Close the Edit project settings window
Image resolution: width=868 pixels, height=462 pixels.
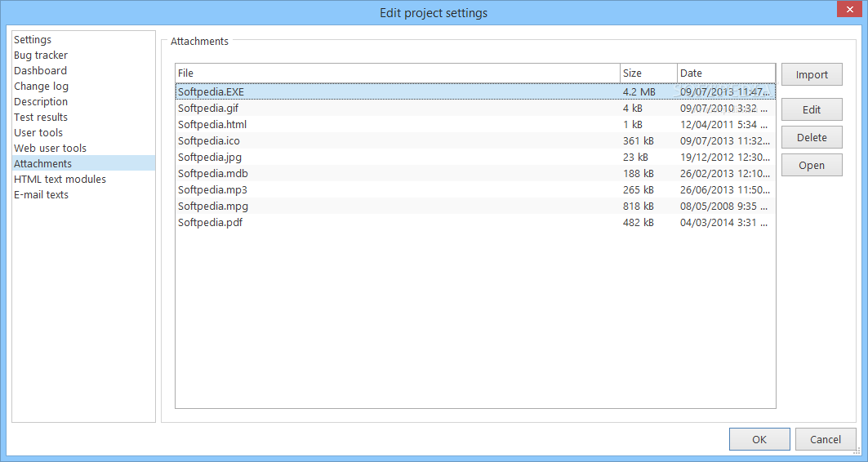pyautogui.click(x=849, y=10)
